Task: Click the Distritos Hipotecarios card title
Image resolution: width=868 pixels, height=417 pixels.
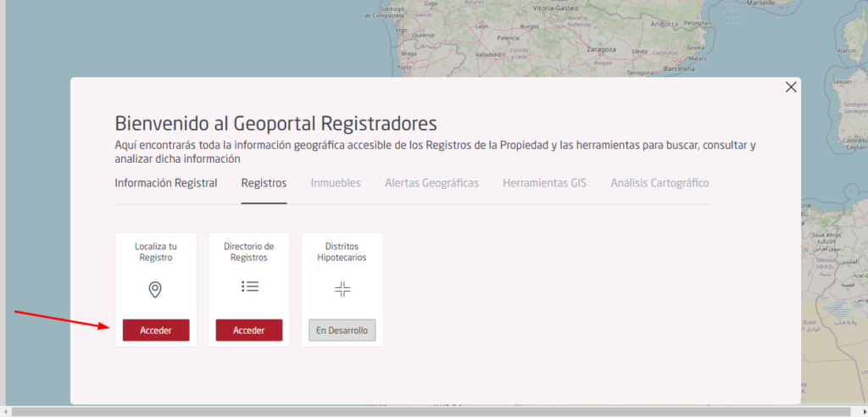Action: click(342, 252)
